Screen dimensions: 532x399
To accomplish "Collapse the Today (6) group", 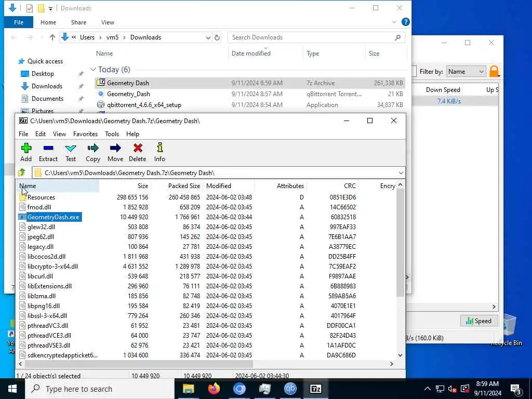I will click(93, 70).
